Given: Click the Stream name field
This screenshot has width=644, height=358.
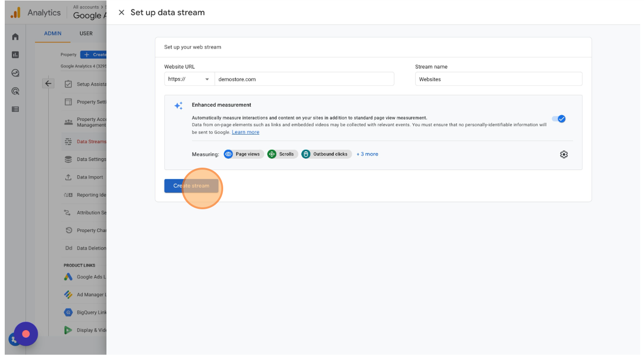Looking at the screenshot, I should [x=499, y=79].
